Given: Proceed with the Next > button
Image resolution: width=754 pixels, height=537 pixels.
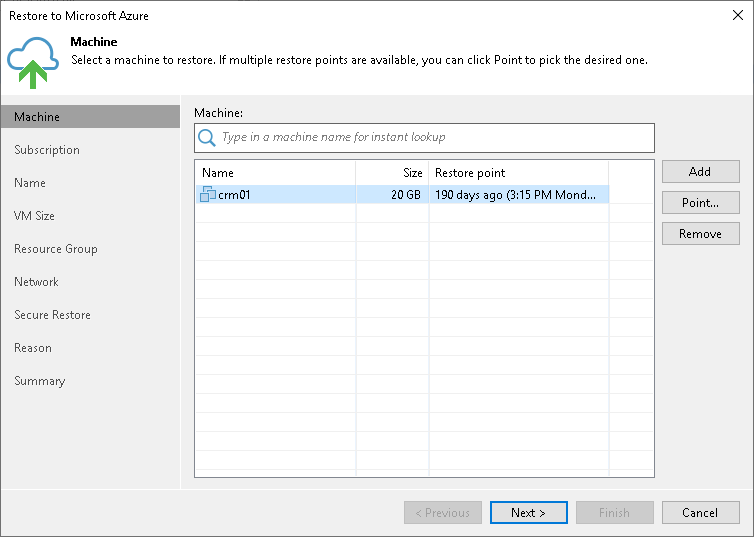Looking at the screenshot, I should tap(528, 512).
